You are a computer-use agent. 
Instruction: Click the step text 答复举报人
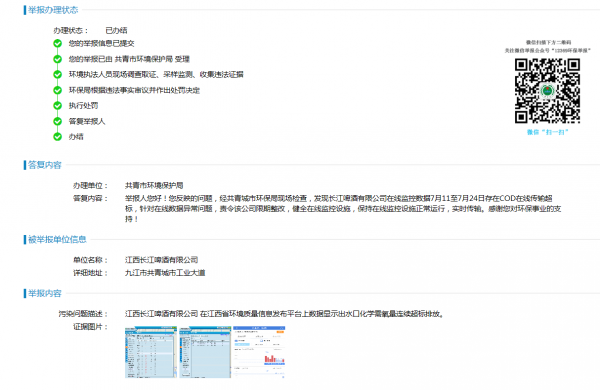click(87, 121)
